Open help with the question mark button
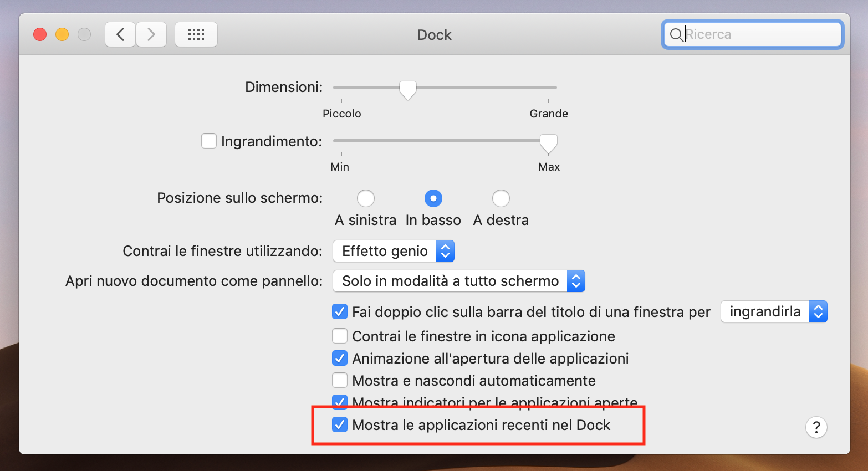 click(x=816, y=427)
